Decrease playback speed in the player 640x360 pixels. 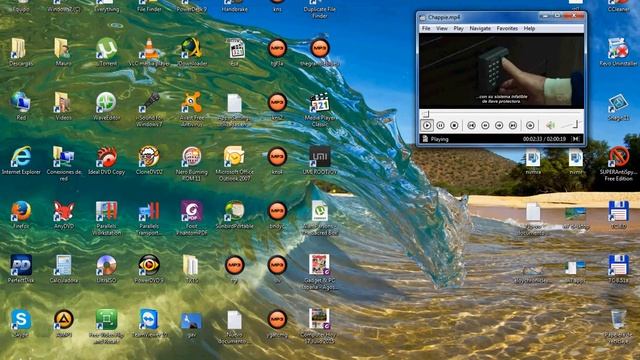tap(485, 125)
